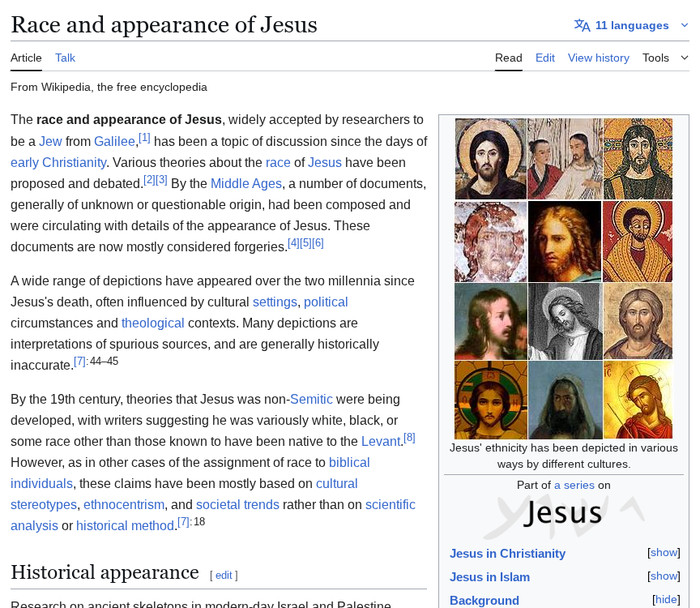Follow the scientific analysis link
Viewport: 700px width, 608px height.
click(x=391, y=504)
